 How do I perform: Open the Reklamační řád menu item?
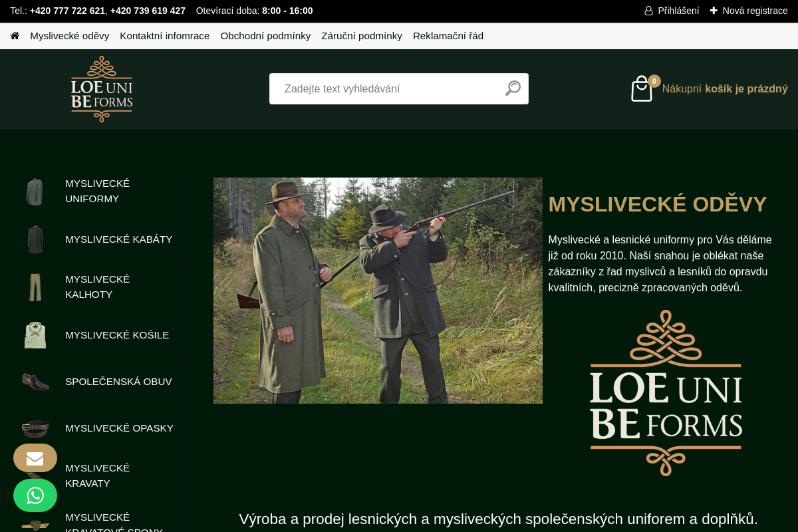448,36
